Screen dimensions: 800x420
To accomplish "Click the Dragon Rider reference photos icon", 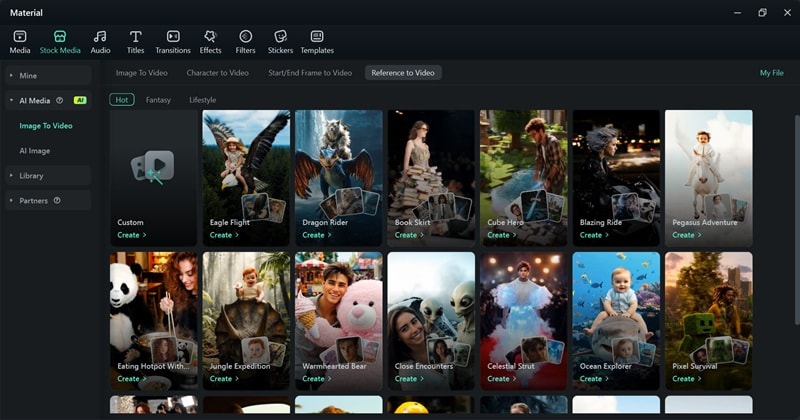I will point(350,202).
